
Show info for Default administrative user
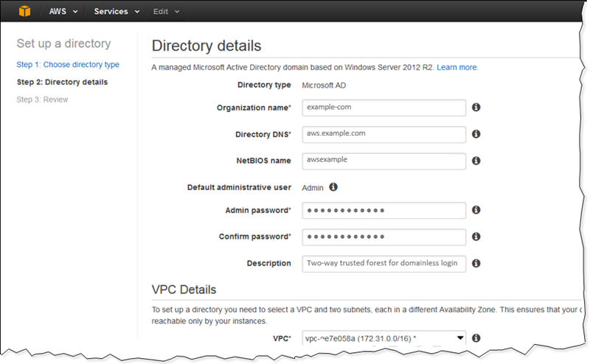tap(333, 187)
